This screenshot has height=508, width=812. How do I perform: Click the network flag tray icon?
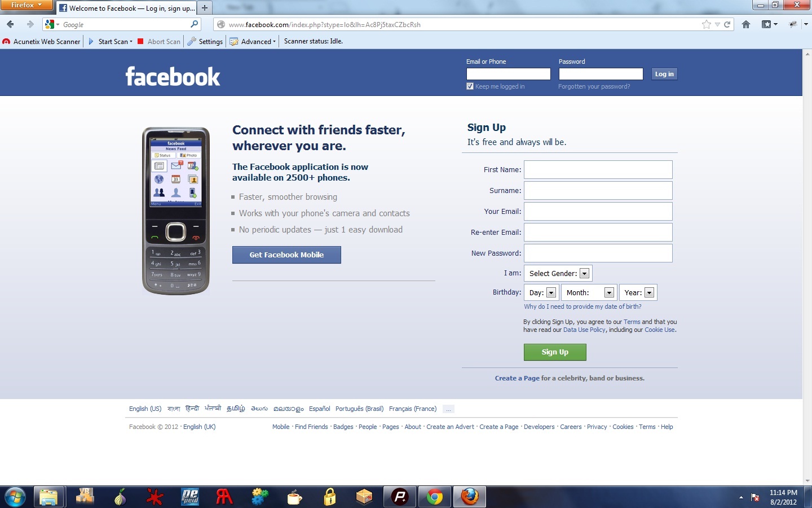pos(755,497)
